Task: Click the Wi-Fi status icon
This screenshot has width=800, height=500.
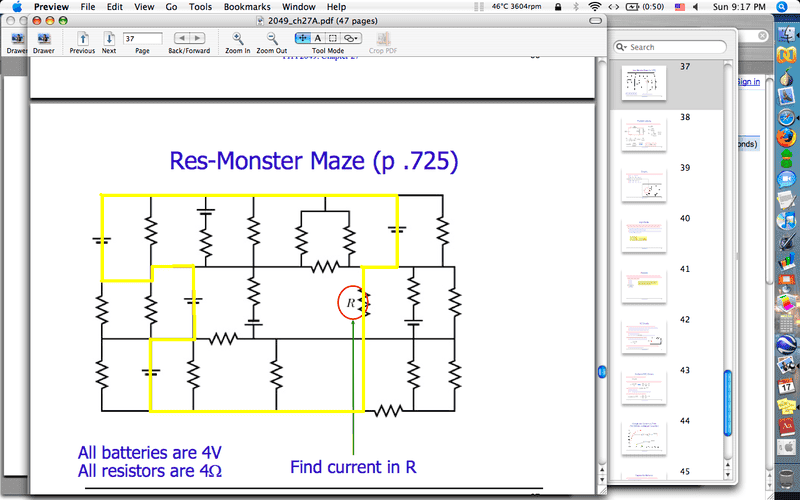Action: pyautogui.click(x=594, y=7)
